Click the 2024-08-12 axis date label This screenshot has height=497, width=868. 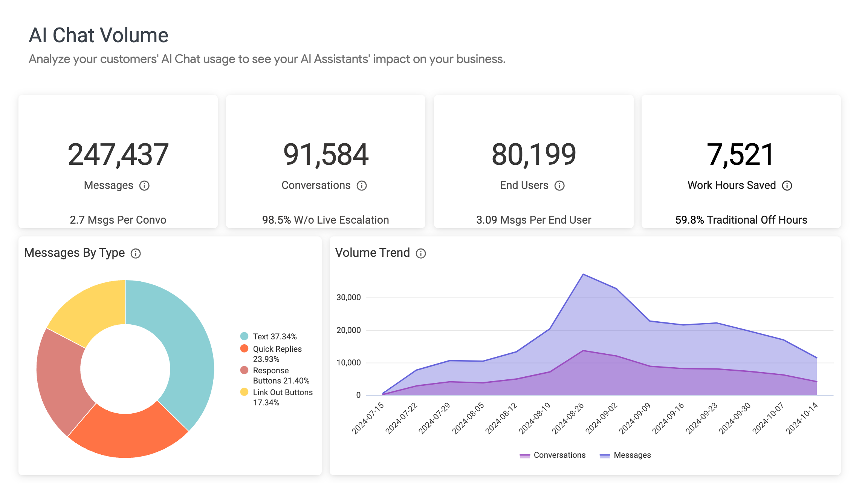[x=501, y=418]
